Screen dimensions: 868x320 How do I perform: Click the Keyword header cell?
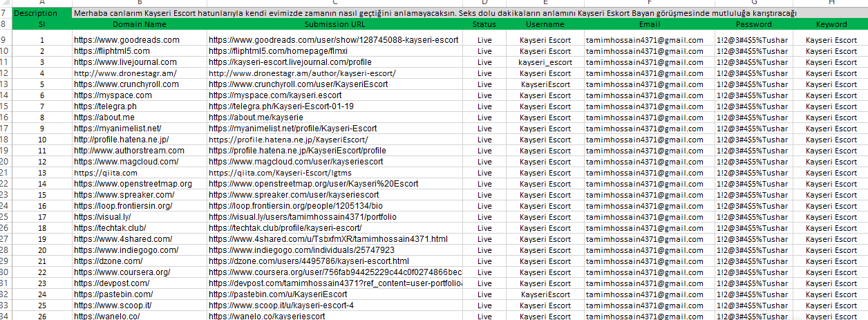click(831, 24)
